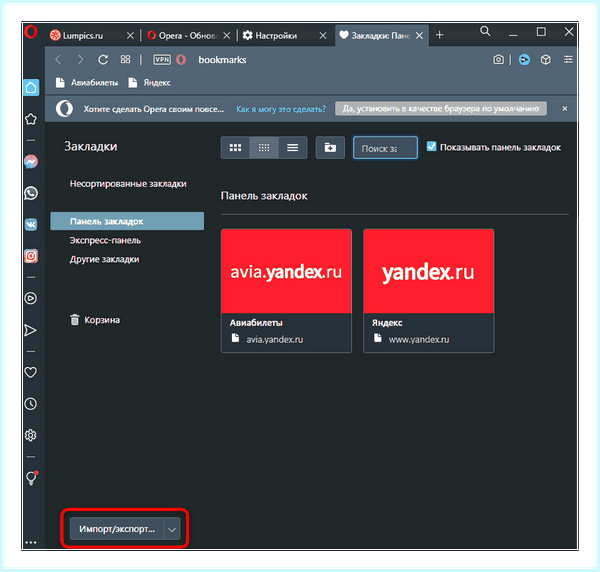Go back with the back arrow
The width and height of the screenshot is (600, 572).
coord(58,59)
